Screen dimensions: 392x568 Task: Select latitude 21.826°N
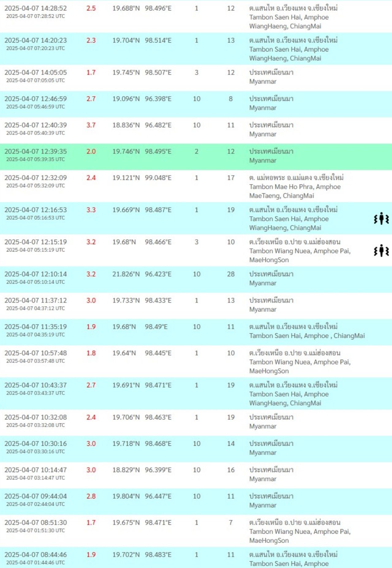[x=126, y=275]
